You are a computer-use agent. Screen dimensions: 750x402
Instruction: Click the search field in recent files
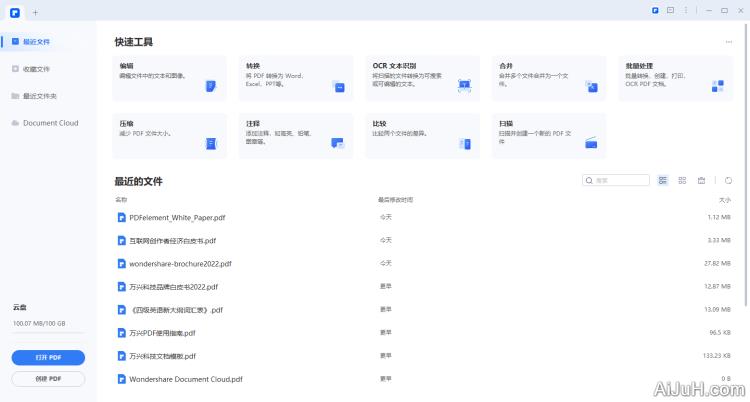[616, 180]
